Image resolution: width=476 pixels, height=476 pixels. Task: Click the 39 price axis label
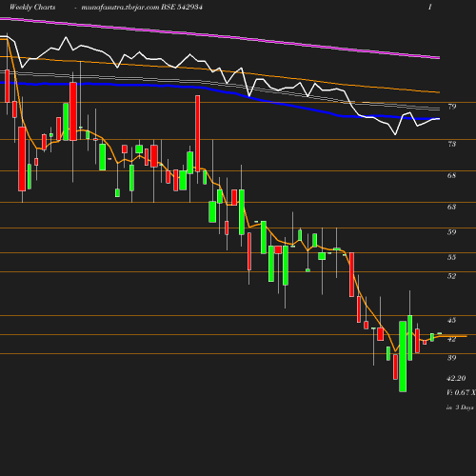click(452, 358)
